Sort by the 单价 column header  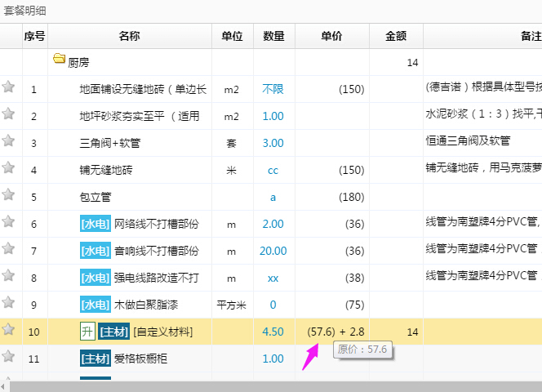coord(331,36)
